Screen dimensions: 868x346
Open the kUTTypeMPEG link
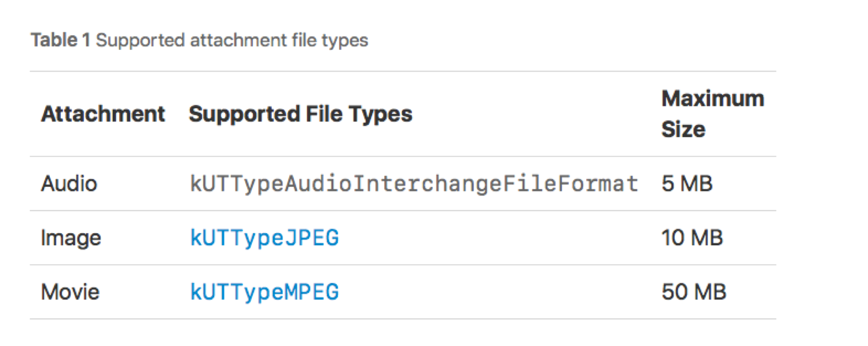264,292
